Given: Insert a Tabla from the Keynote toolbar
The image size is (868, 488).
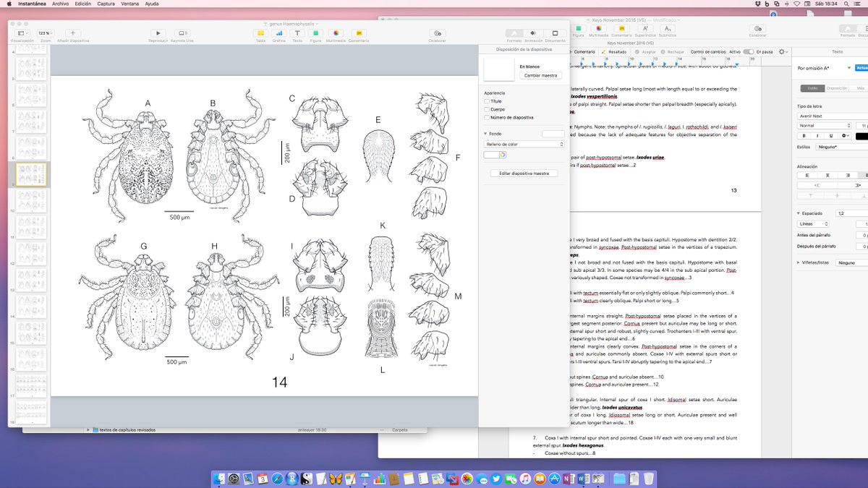Looking at the screenshot, I should point(260,33).
